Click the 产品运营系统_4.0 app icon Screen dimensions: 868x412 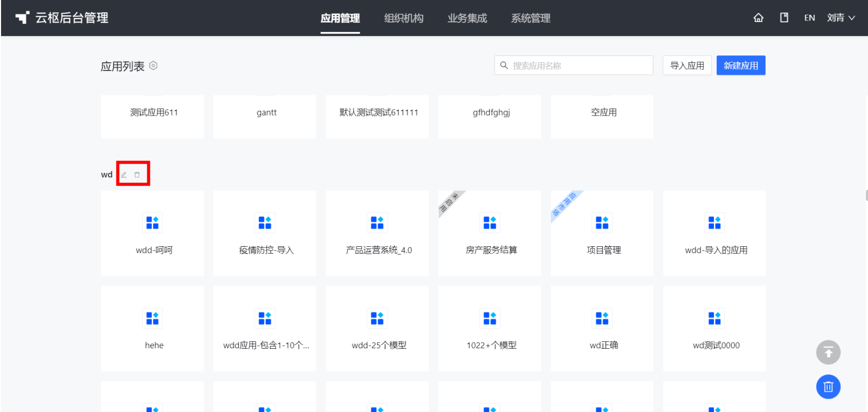[x=377, y=223]
